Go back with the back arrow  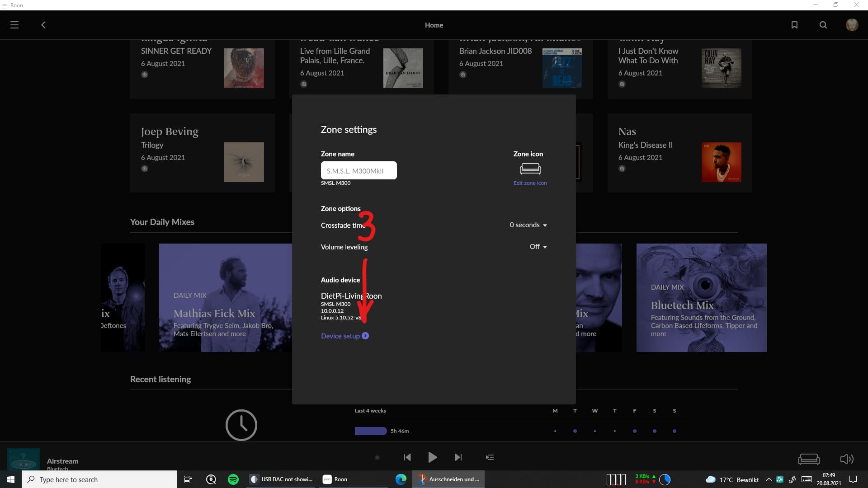[x=43, y=25]
